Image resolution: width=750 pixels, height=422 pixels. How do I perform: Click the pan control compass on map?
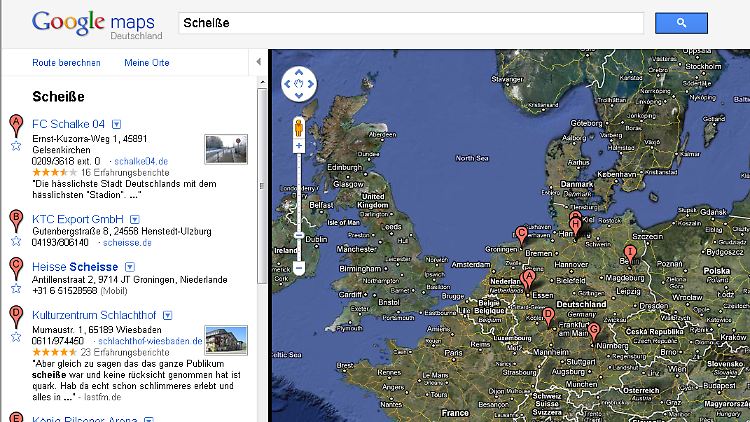coord(299,85)
